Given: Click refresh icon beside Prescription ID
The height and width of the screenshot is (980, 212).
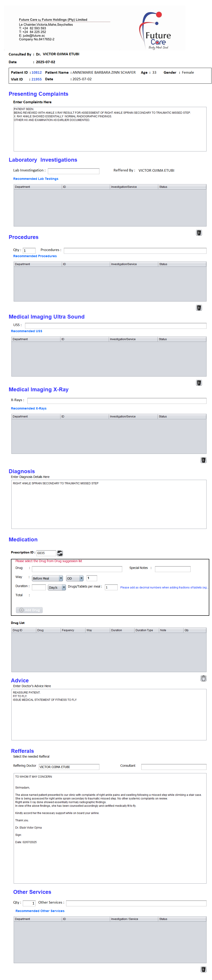Looking at the screenshot, I should tap(60, 553).
